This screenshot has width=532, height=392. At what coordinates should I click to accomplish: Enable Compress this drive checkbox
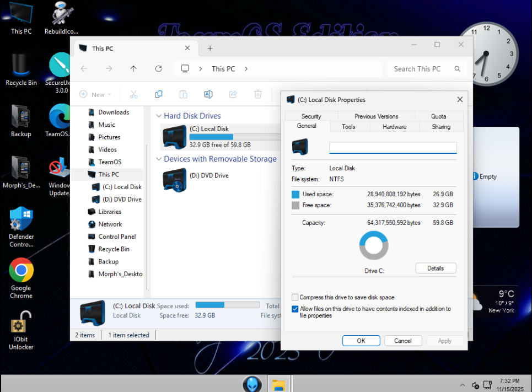(295, 297)
